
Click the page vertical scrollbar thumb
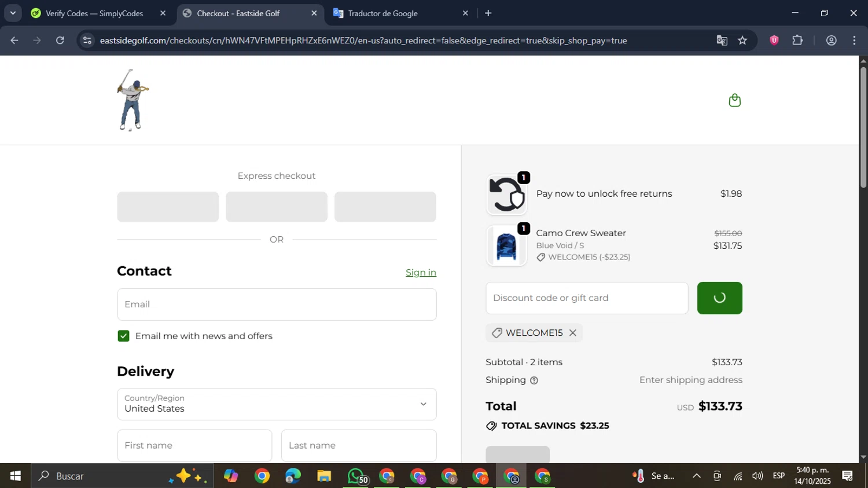(x=863, y=127)
